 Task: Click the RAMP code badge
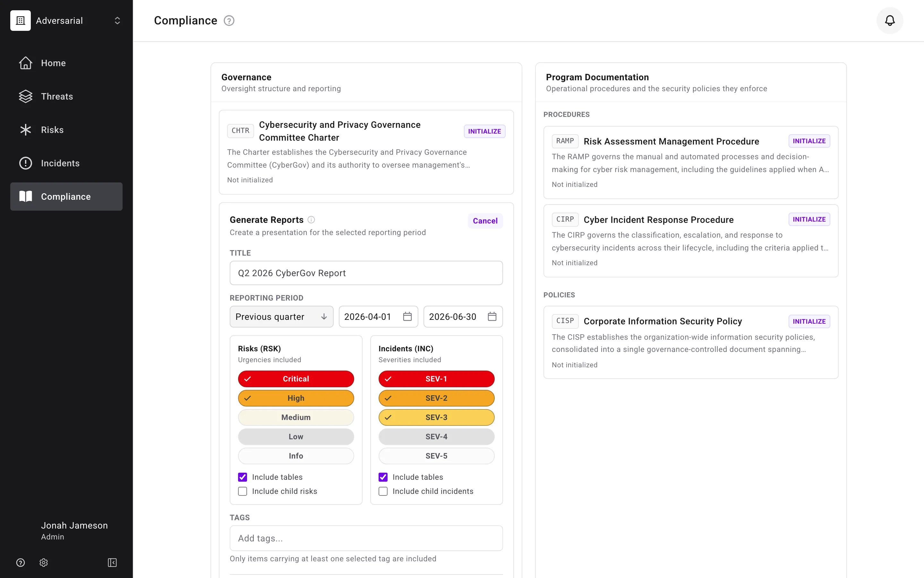(x=565, y=141)
